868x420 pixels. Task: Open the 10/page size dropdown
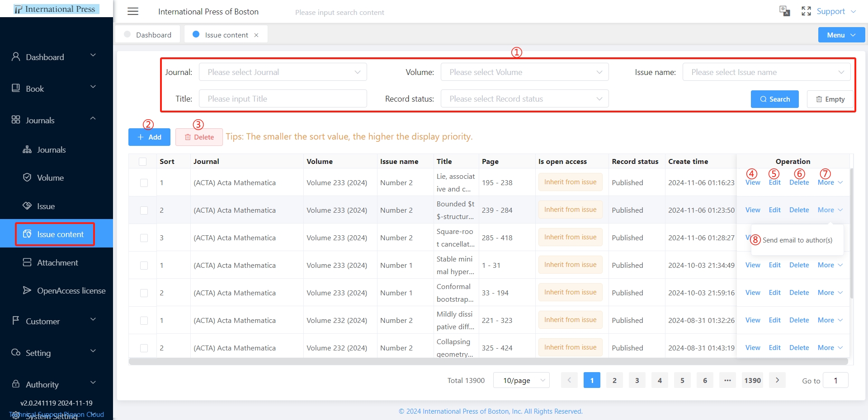pos(521,380)
